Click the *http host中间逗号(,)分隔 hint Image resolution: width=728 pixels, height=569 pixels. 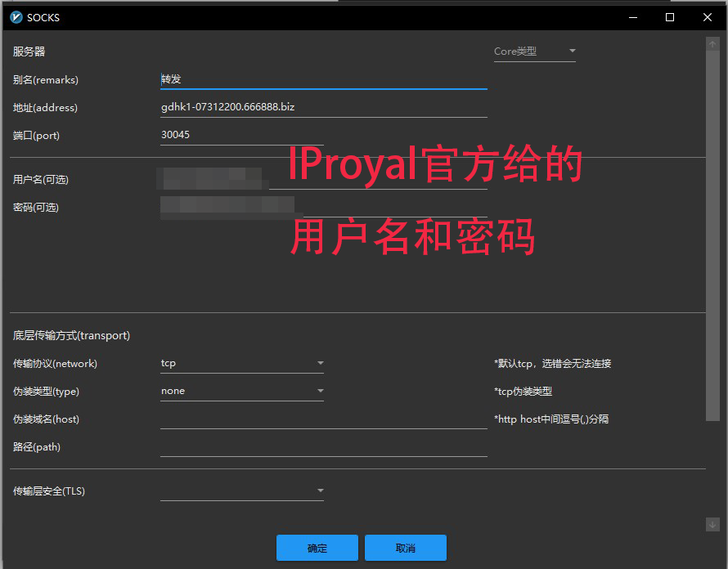click(551, 419)
